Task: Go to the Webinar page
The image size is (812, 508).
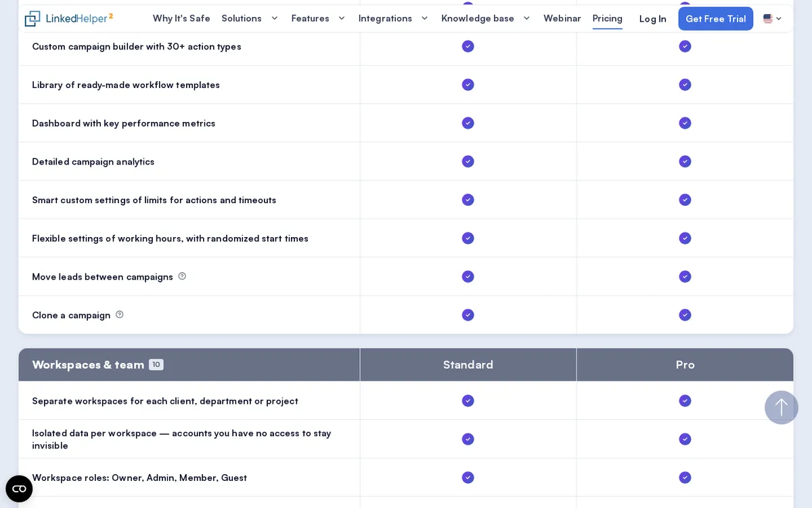Action: [562, 18]
